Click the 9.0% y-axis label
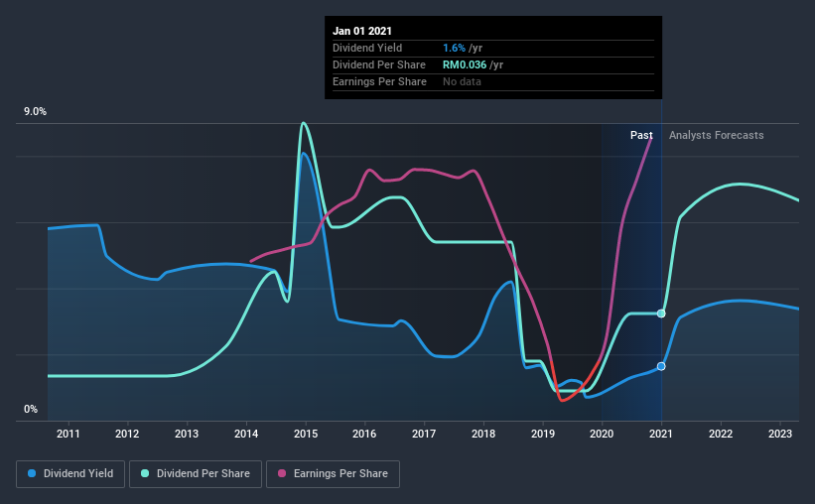Image resolution: width=815 pixels, height=504 pixels. (x=35, y=112)
